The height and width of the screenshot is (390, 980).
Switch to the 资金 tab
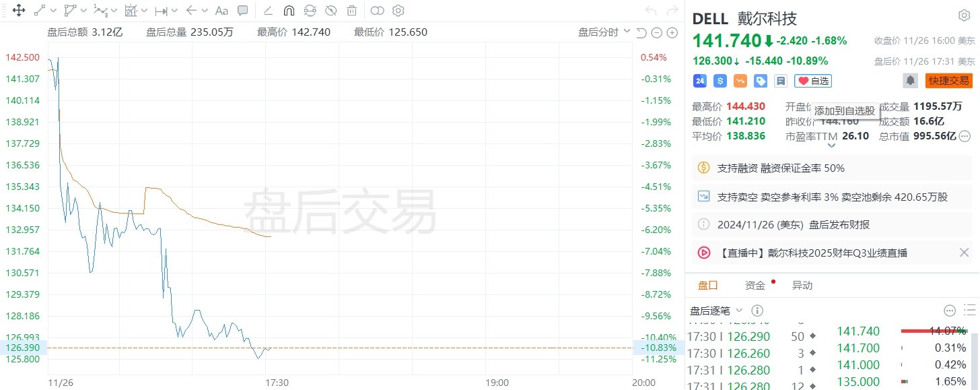755,286
